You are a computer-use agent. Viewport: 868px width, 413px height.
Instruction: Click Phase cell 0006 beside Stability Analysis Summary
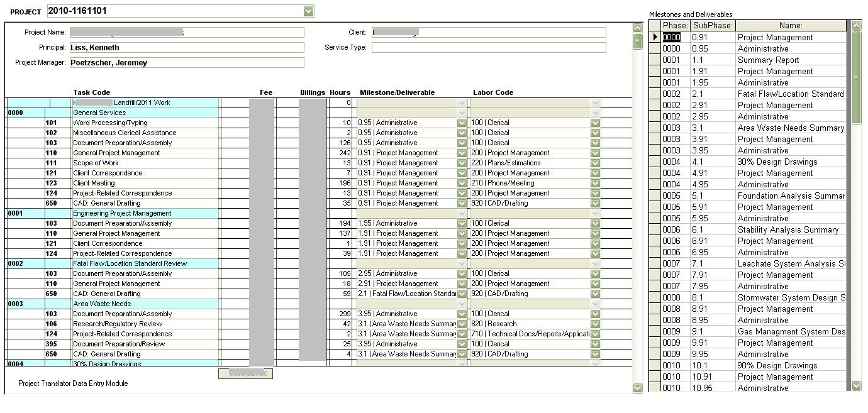[675, 229]
